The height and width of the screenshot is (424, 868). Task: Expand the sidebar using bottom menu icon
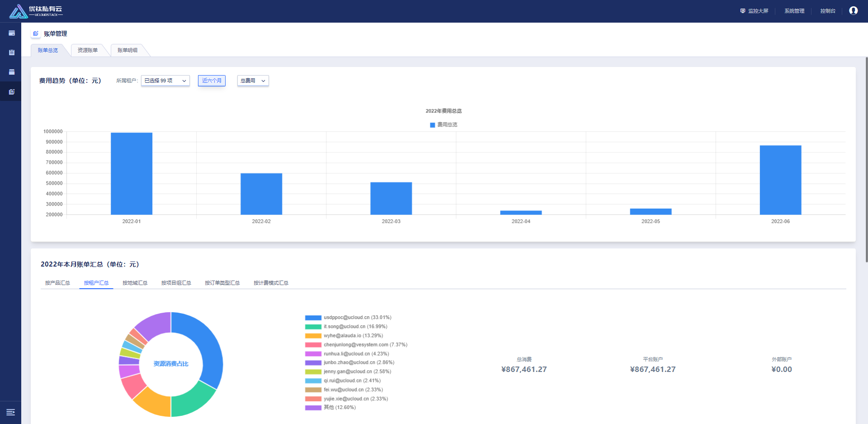(x=10, y=412)
